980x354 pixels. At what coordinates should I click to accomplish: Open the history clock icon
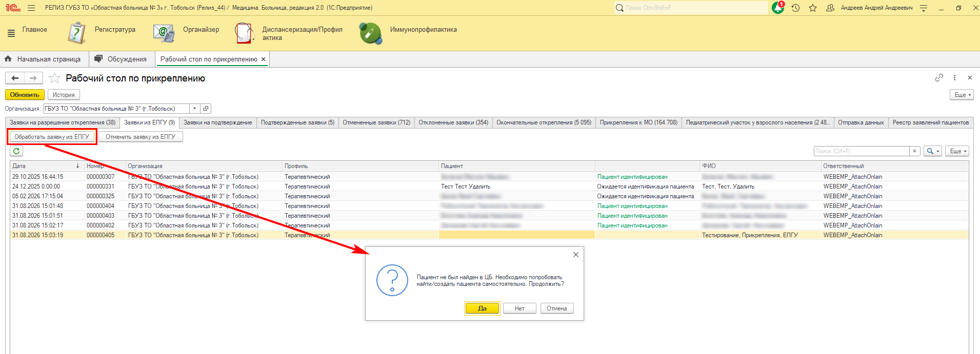pos(795,8)
